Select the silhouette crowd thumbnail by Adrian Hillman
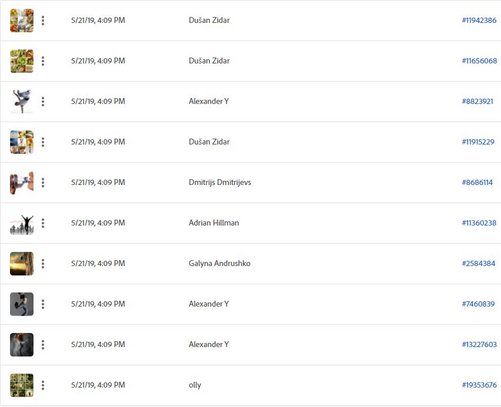Image resolution: width=501 pixels, height=407 pixels. click(22, 223)
